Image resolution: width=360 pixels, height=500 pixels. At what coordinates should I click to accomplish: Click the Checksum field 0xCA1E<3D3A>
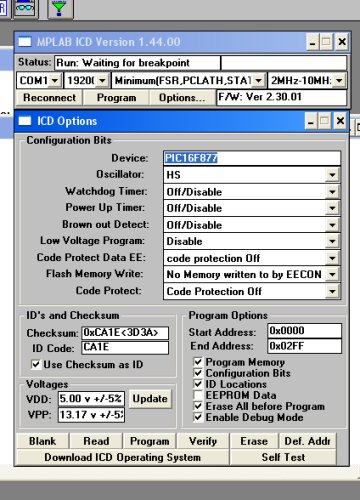click(x=125, y=333)
